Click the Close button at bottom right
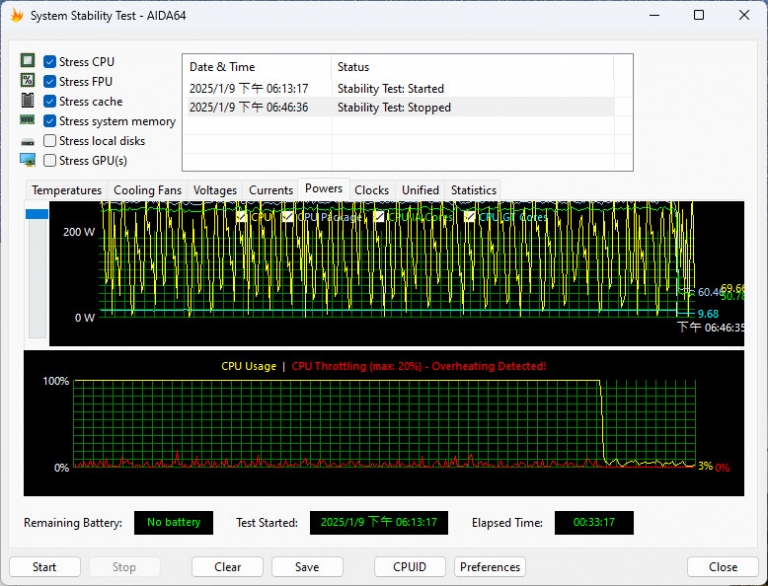Viewport: 768px width, 586px height. (723, 567)
